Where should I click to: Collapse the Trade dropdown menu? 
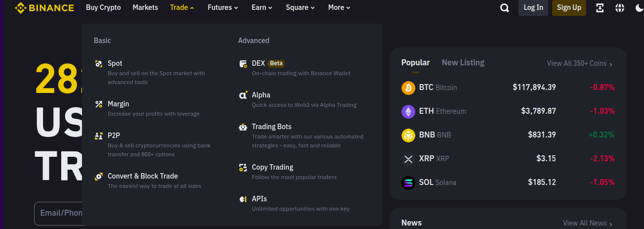182,7
